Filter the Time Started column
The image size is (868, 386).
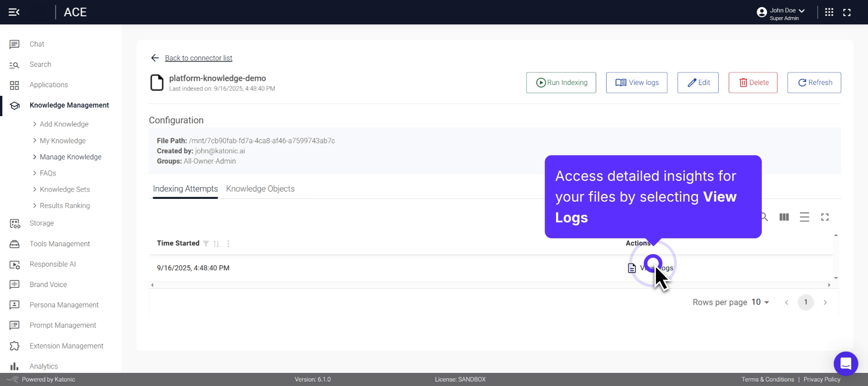(206, 244)
